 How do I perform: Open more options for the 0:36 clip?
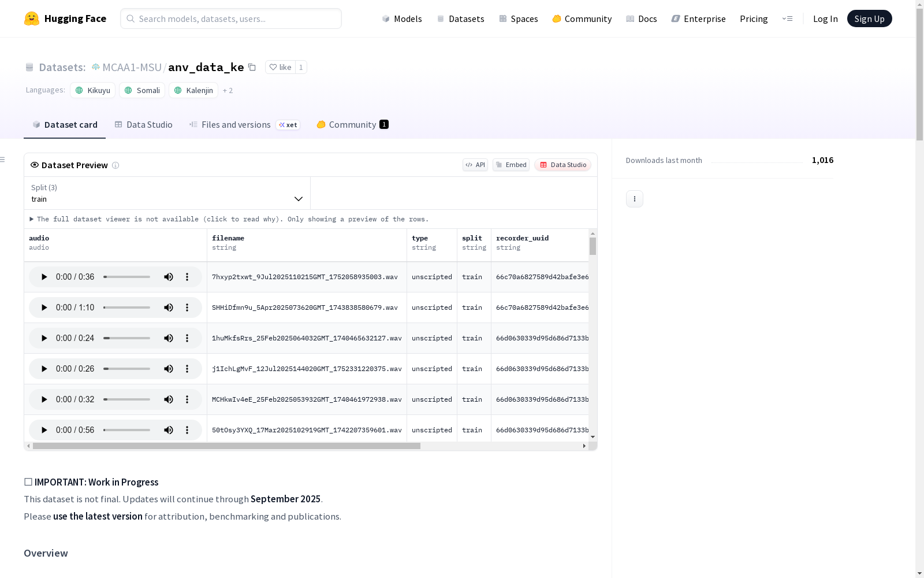coord(187,277)
